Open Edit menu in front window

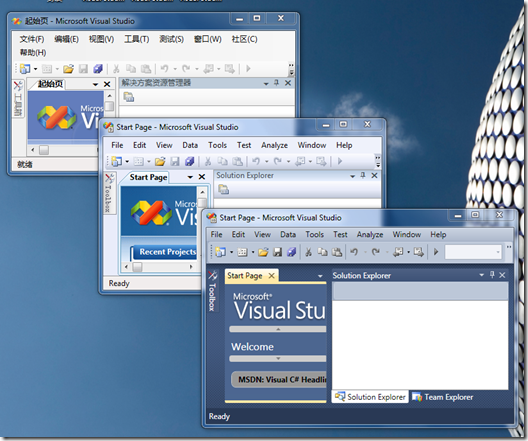(x=238, y=234)
